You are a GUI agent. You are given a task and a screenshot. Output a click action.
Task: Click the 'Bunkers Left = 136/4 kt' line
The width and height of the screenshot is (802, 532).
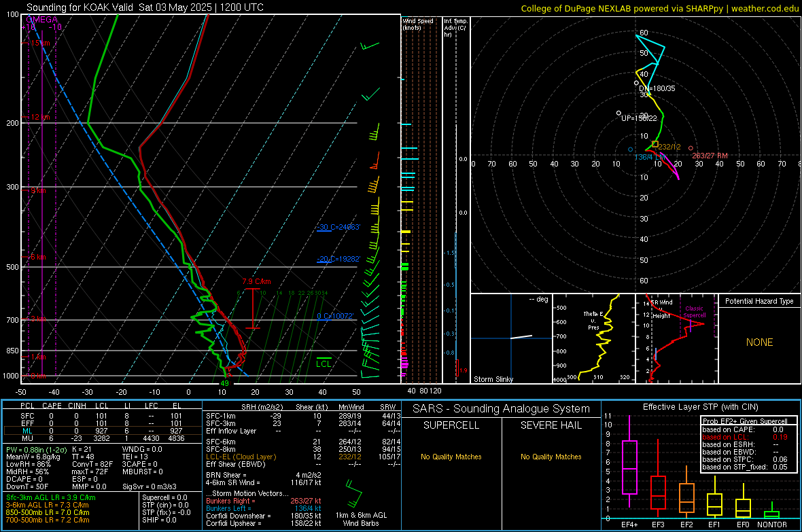[264, 508]
